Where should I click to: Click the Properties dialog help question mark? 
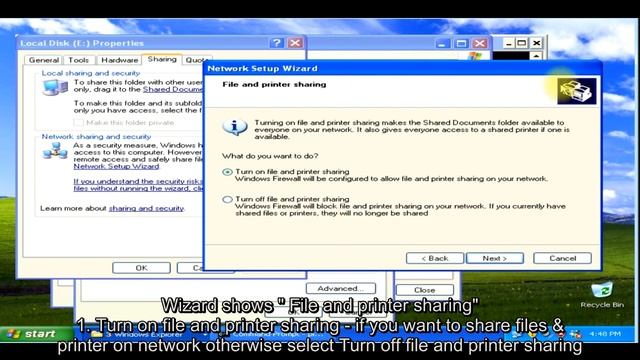point(276,43)
